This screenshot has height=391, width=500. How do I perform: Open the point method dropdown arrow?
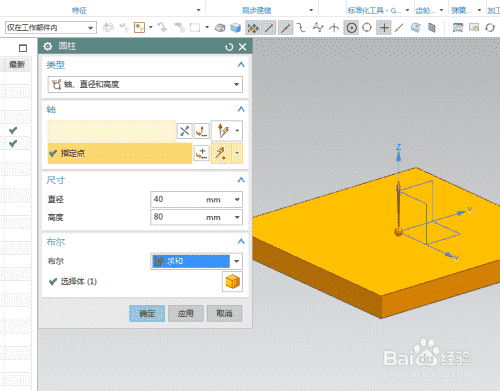pos(237,153)
